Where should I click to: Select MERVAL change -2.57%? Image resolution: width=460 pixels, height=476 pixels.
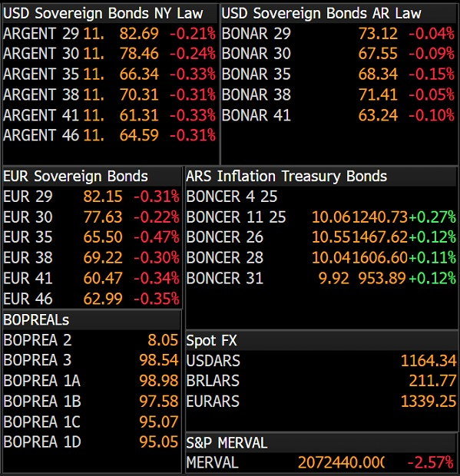[x=431, y=463]
